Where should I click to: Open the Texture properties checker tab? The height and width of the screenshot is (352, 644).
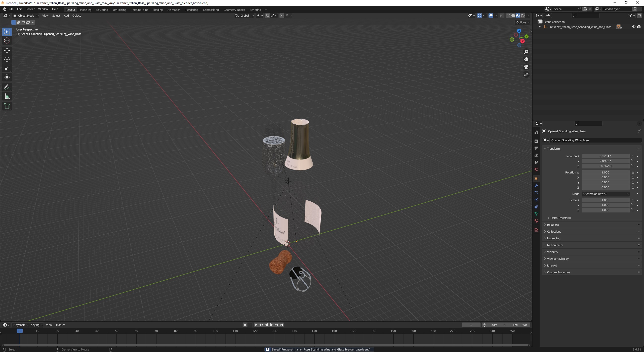coord(536,230)
